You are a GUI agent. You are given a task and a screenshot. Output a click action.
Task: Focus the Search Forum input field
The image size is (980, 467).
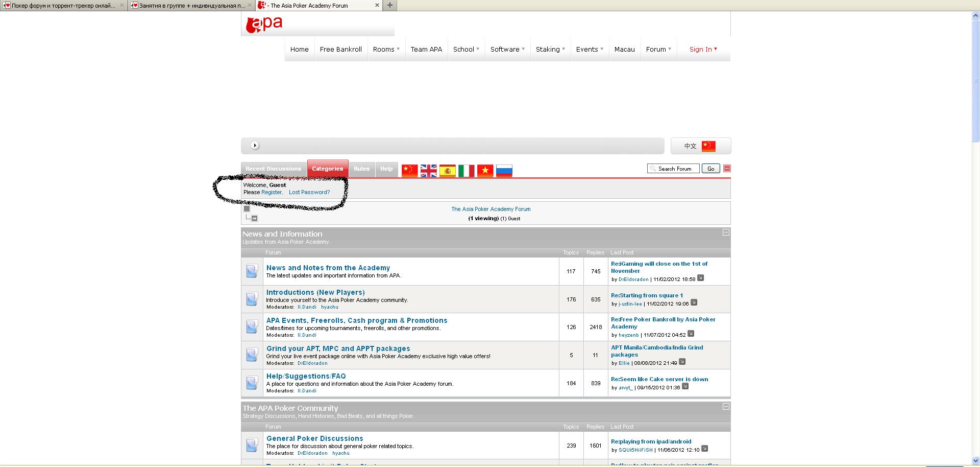point(674,169)
